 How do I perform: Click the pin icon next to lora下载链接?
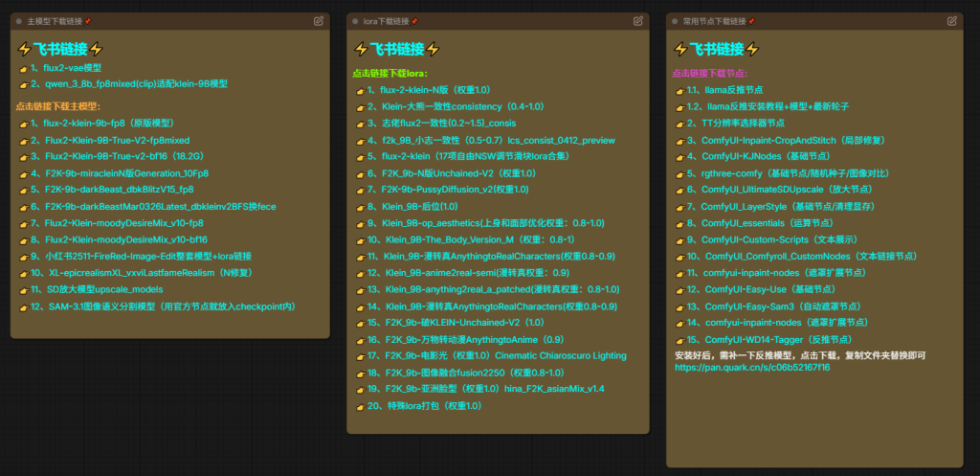coord(414,21)
